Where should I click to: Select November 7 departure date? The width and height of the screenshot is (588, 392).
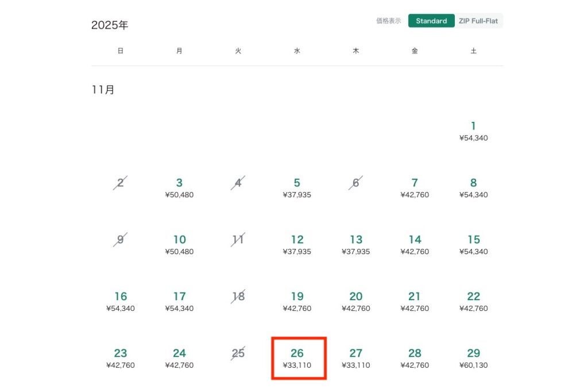415,188
